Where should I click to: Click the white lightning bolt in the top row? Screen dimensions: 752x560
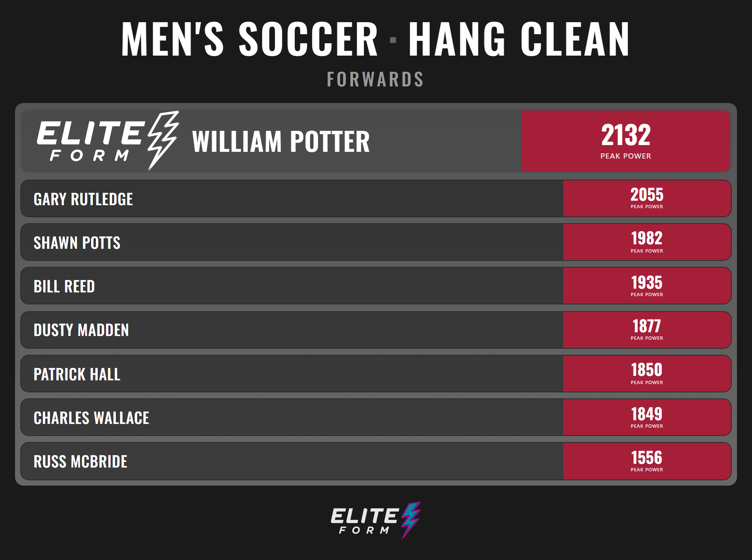[x=163, y=141]
